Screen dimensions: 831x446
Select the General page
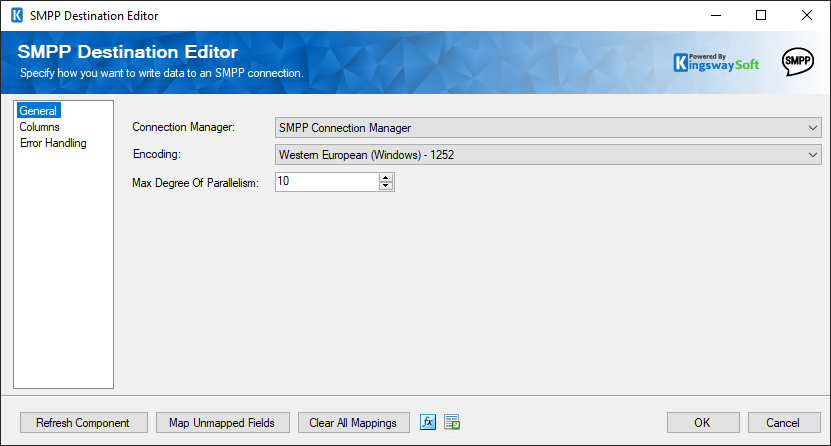coord(38,111)
